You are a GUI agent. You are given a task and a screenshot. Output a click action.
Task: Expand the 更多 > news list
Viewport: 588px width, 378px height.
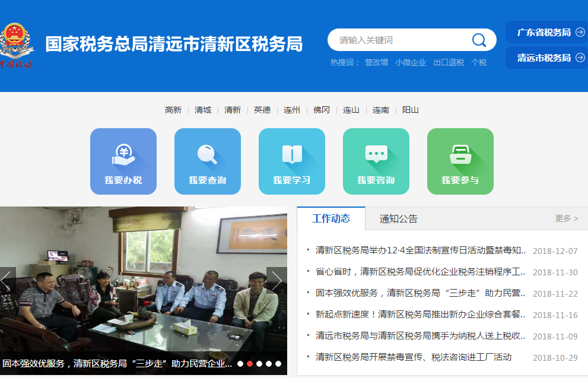[566, 218]
